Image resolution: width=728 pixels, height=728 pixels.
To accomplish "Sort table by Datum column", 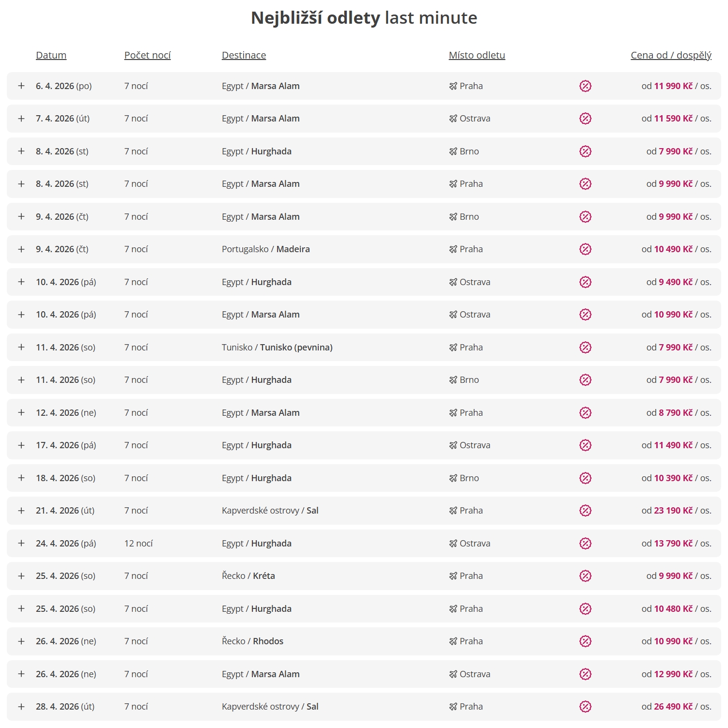I will click(x=51, y=55).
